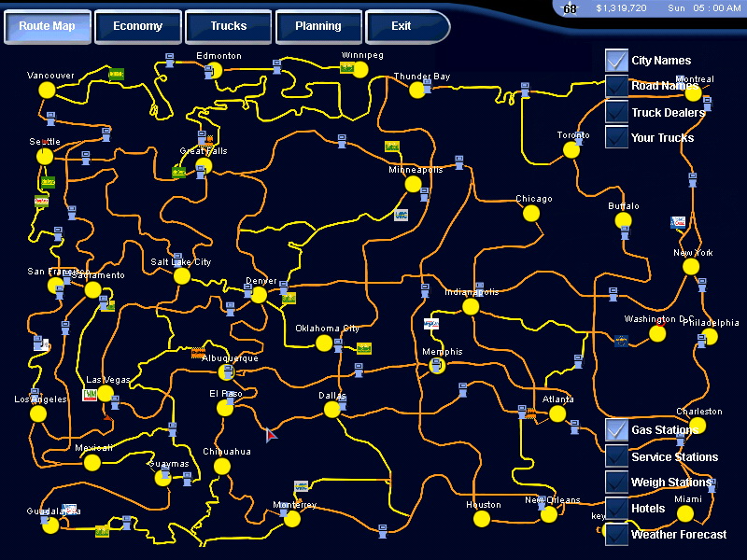747x560 pixels.
Task: Click the Indianapolis city marker
Action: (x=471, y=307)
